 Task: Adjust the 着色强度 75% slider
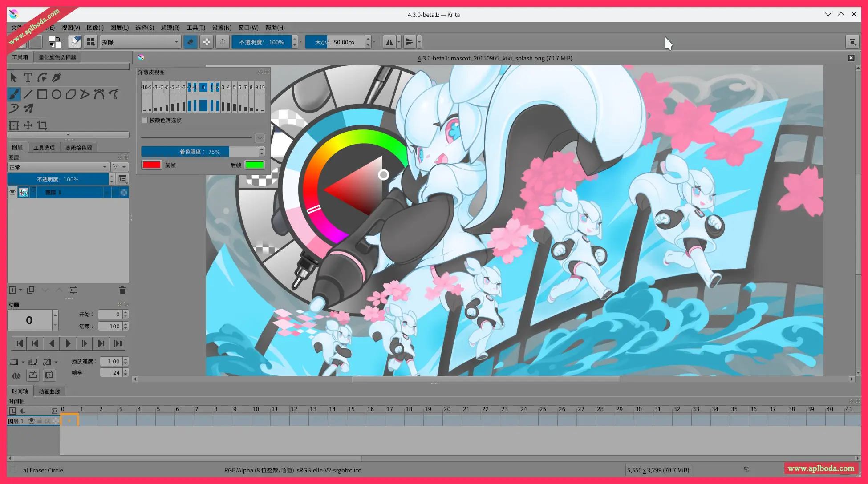pyautogui.click(x=200, y=152)
